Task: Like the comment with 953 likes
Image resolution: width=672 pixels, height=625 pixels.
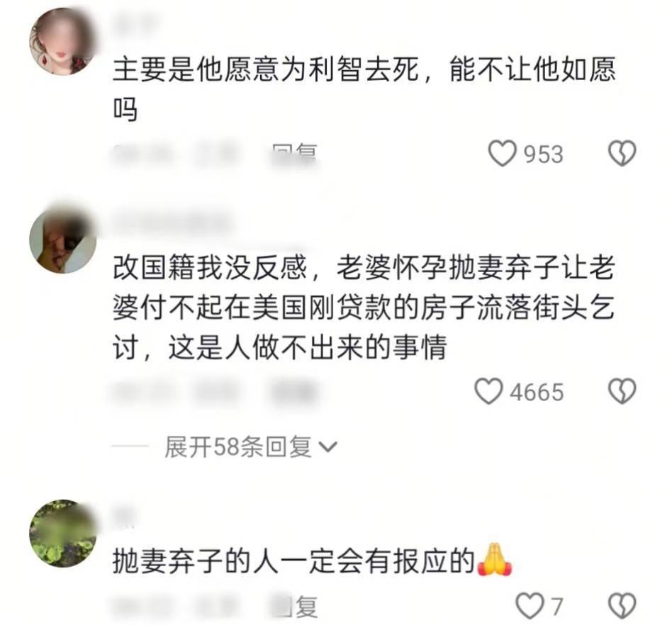Action: tap(503, 153)
